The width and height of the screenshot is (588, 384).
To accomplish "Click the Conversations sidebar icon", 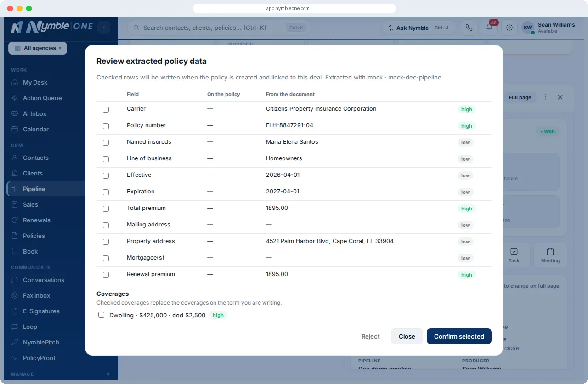I will [15, 280].
